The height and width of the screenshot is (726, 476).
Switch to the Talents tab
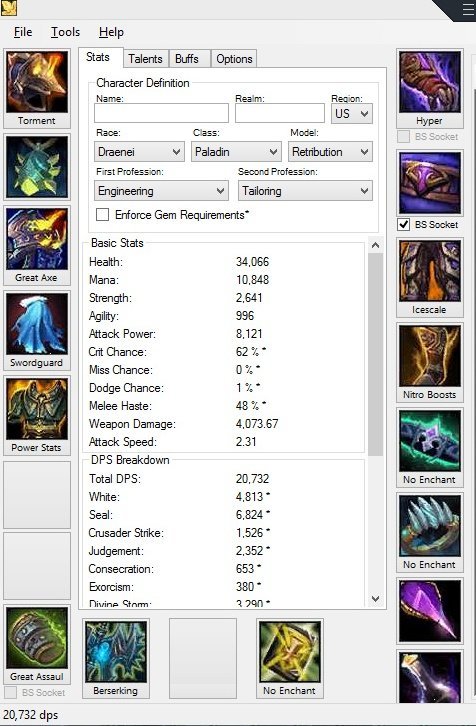(x=145, y=59)
